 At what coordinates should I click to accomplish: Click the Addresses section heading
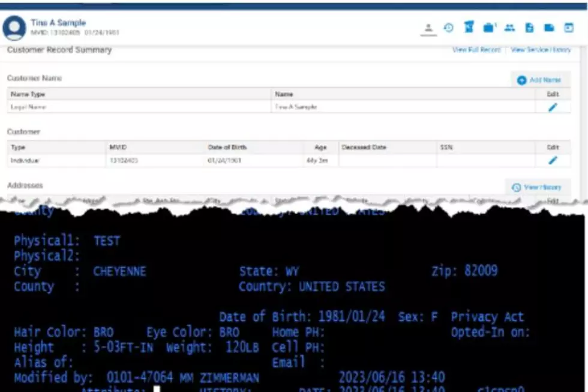coord(25,185)
